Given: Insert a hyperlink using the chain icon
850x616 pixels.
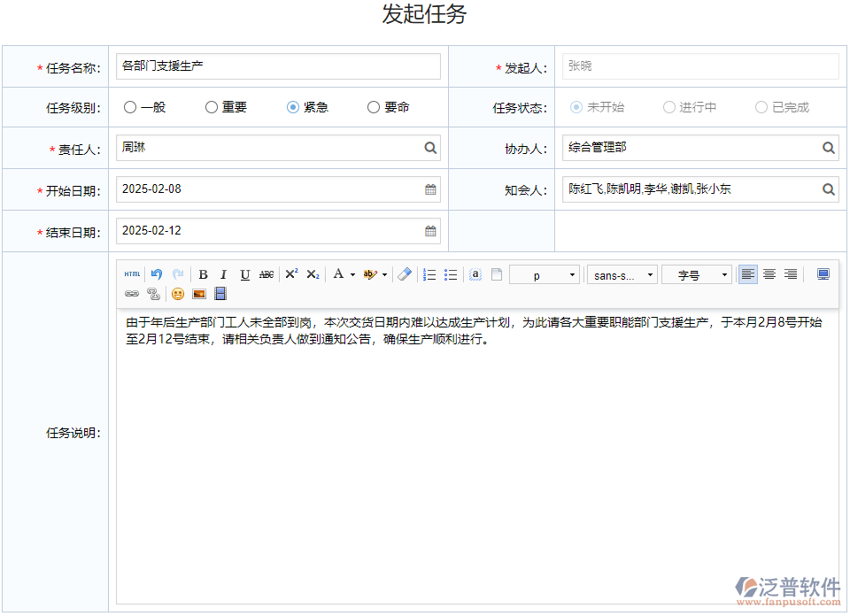Looking at the screenshot, I should click(132, 294).
